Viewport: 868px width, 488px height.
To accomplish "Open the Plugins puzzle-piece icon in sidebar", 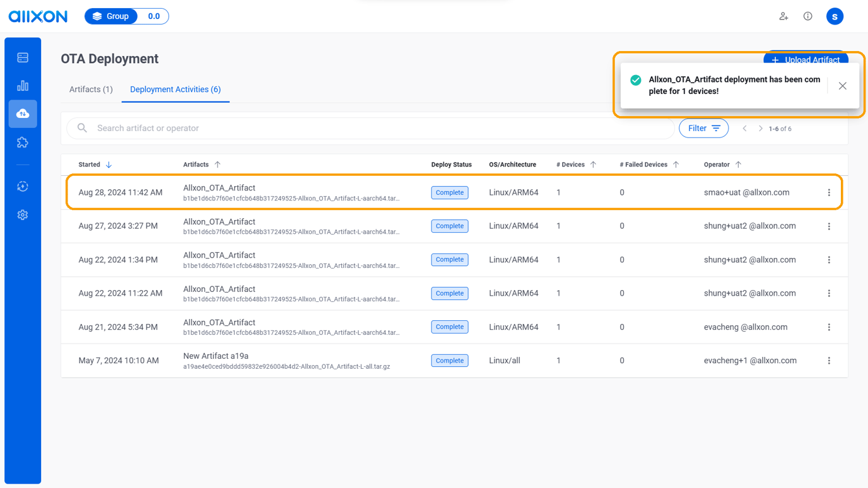I will (x=23, y=142).
